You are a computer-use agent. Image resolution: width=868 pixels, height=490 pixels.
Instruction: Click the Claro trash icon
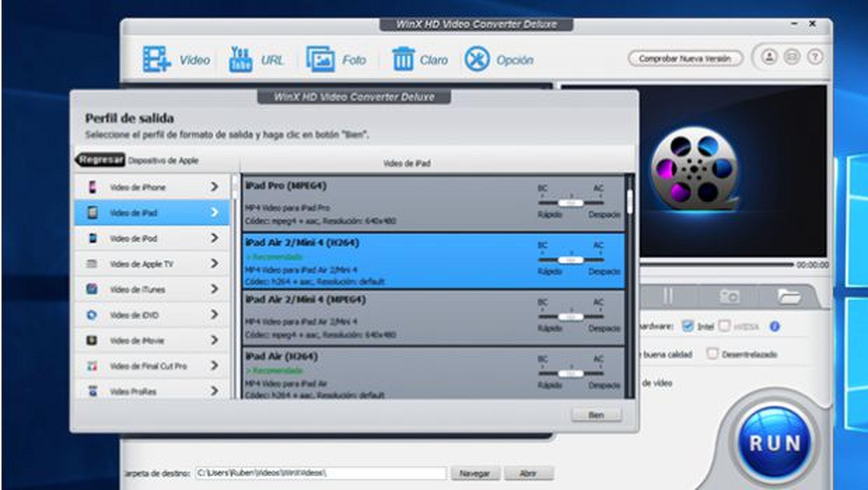click(x=403, y=59)
